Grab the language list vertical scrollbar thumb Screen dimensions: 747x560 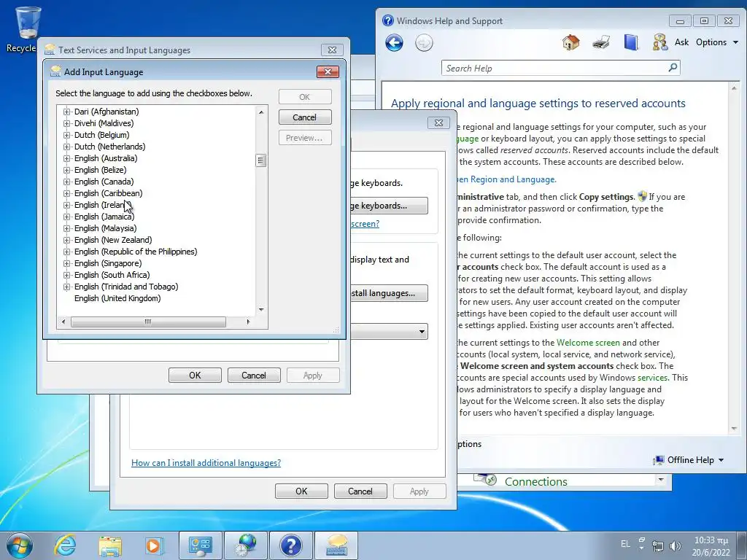click(260, 160)
